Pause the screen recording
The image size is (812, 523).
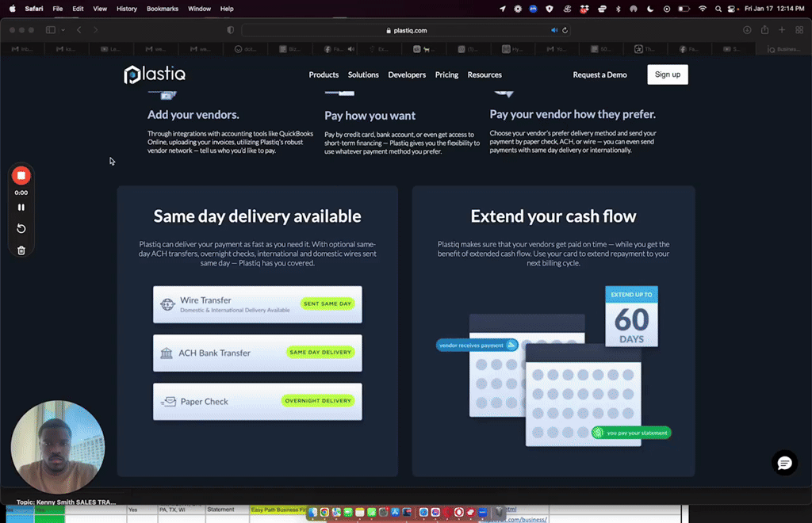[x=21, y=208]
